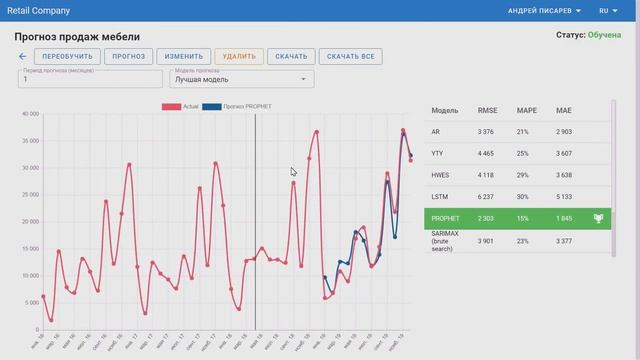Click the ИЗМЕНИТЬ button
Screen dimensions: 640x360
pos(184,56)
